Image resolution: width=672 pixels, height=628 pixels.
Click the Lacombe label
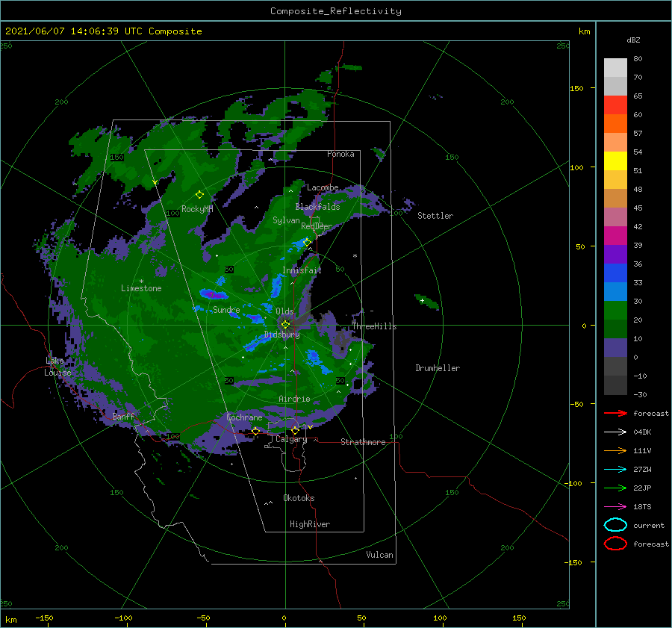point(323,187)
